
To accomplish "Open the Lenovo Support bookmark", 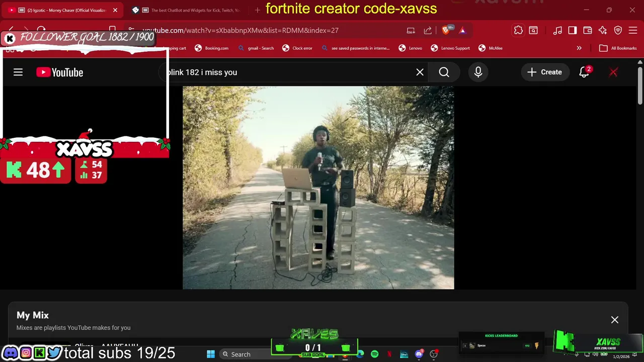I will coord(450,48).
